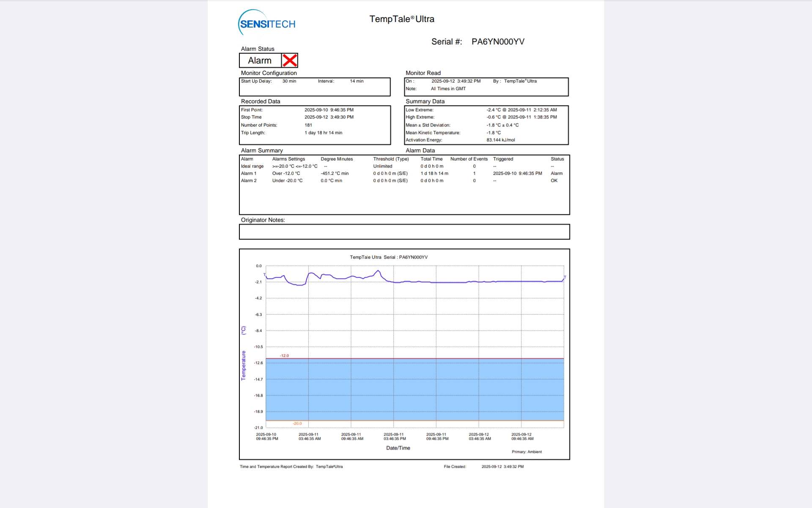The width and height of the screenshot is (812, 508).
Task: Click the serial number PA6YN000YV in header
Action: (x=498, y=41)
